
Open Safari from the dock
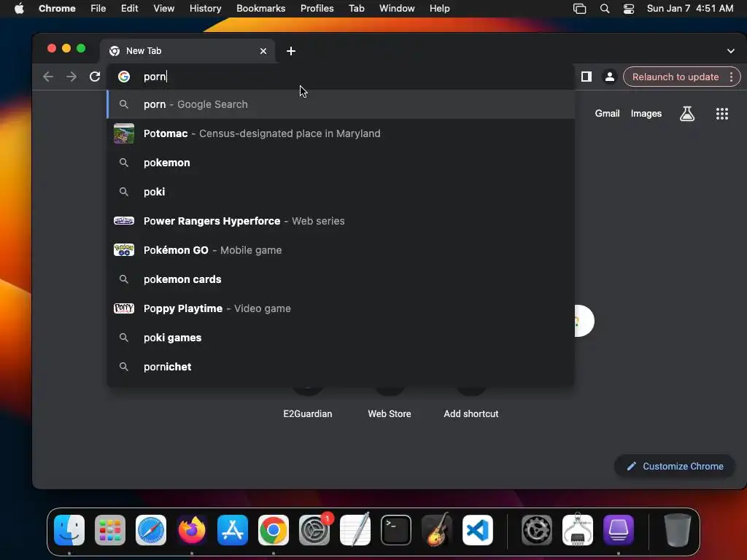coord(151,530)
